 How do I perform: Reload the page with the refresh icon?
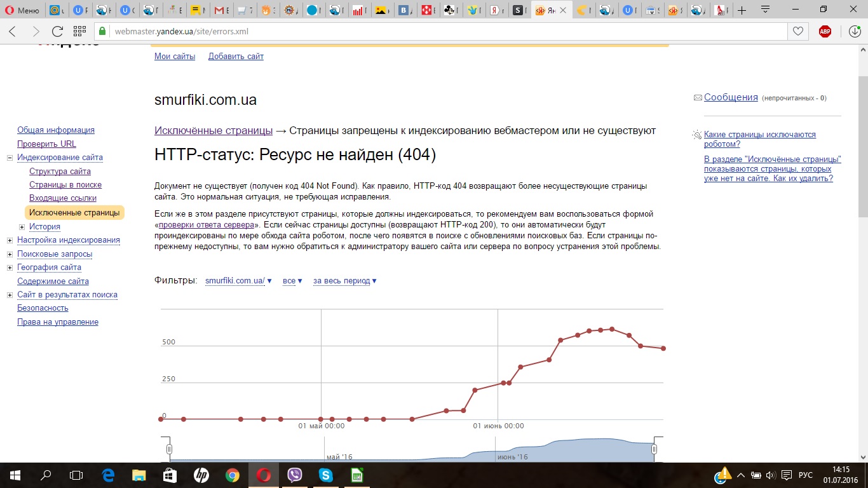click(x=57, y=31)
